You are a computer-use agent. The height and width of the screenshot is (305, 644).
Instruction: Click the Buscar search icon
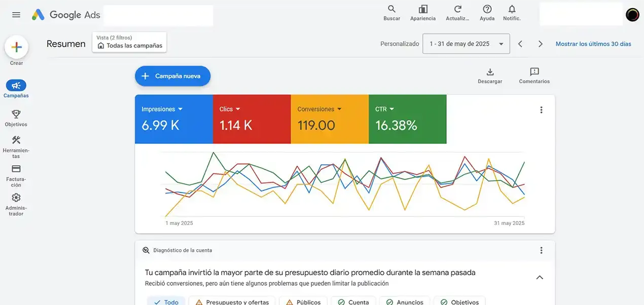391,9
